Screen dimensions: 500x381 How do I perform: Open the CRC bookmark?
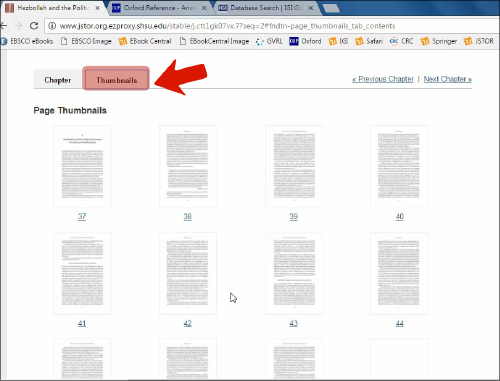(x=402, y=41)
